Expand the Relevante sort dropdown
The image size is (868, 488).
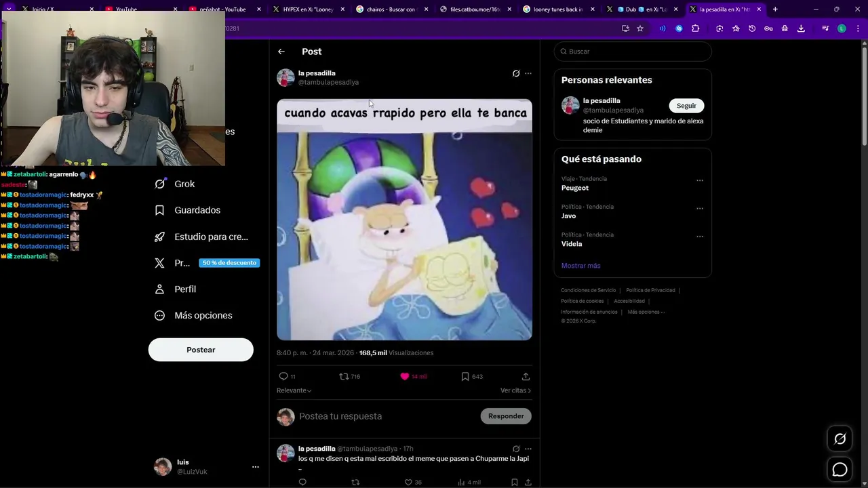[294, 390]
